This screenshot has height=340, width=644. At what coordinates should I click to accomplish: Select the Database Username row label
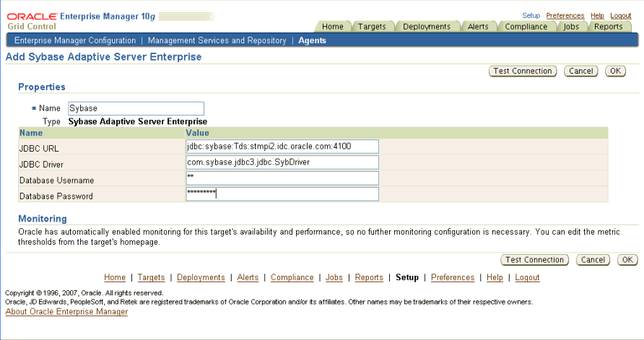pyautogui.click(x=57, y=180)
